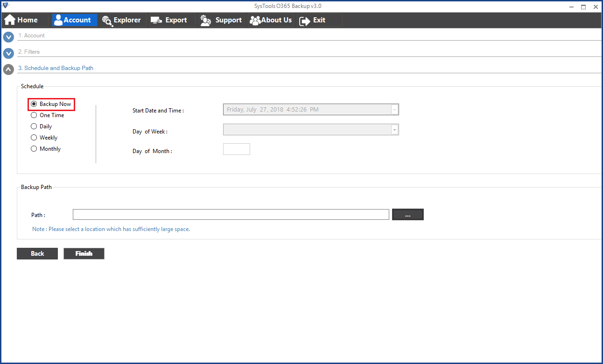Click the Account person icon
603x364 pixels.
click(58, 20)
